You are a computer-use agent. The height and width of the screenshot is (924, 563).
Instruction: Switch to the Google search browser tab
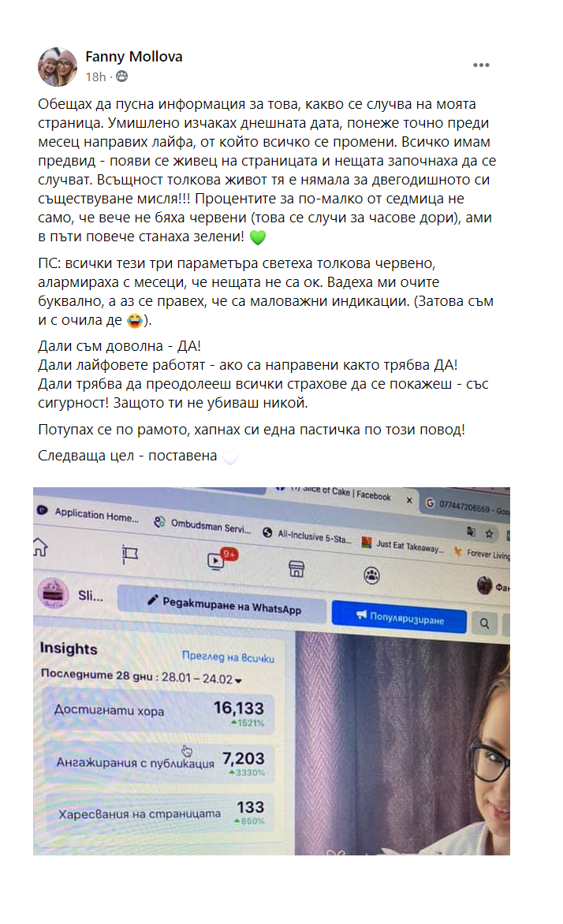point(468,506)
